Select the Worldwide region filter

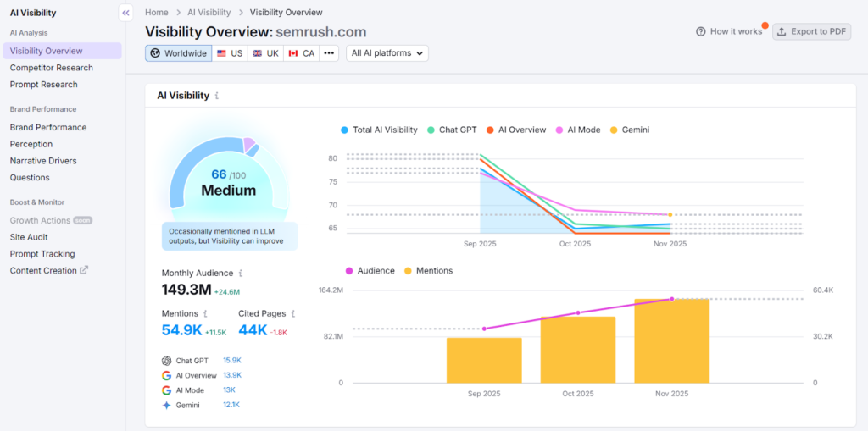click(178, 53)
